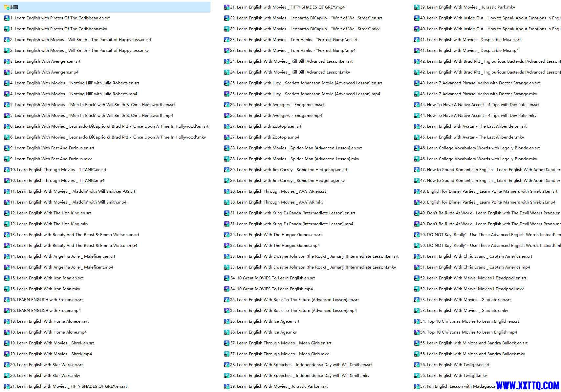Select 44. How To Have A Native Accent.mkv
The width and height of the screenshot is (561, 392).
coord(478,115)
